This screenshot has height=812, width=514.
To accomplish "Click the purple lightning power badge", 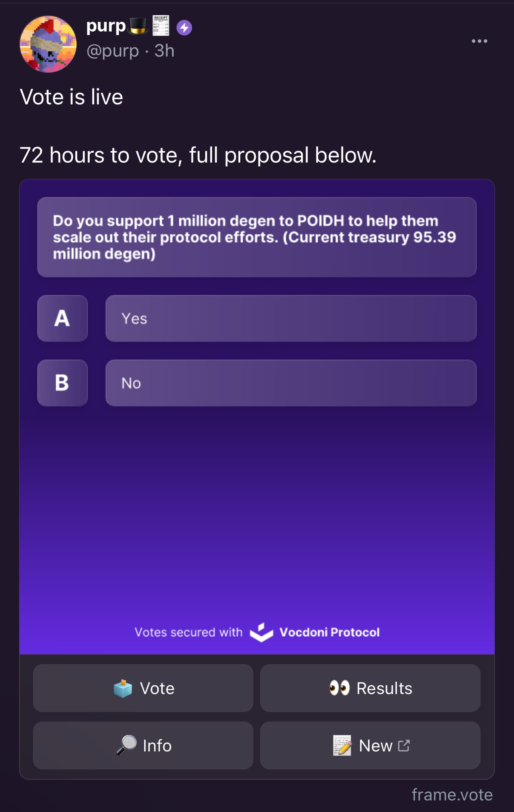I will coord(184,27).
